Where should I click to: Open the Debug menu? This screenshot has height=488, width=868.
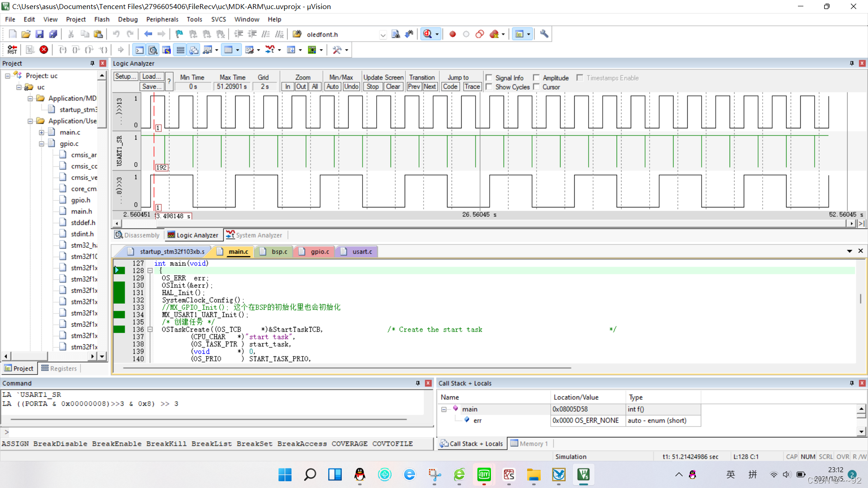point(128,19)
